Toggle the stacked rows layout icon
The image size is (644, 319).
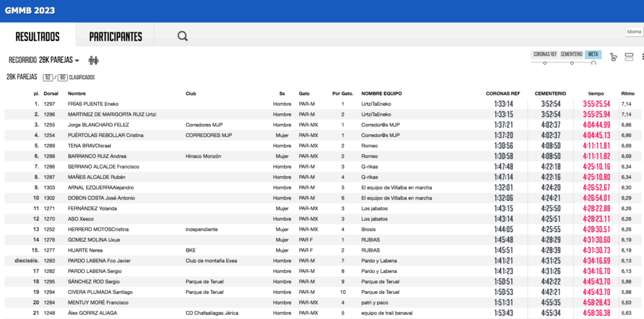(x=629, y=57)
